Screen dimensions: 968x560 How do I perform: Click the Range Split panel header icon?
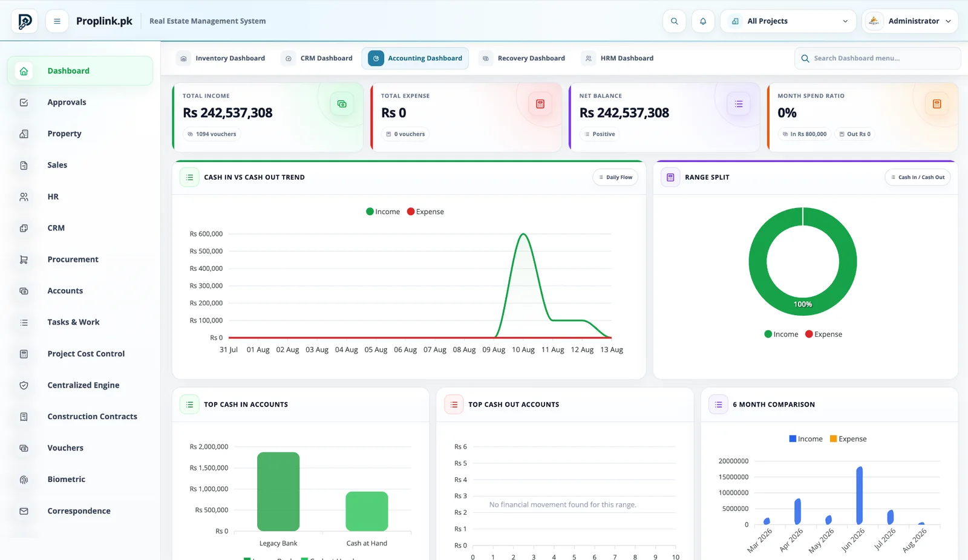670,177
